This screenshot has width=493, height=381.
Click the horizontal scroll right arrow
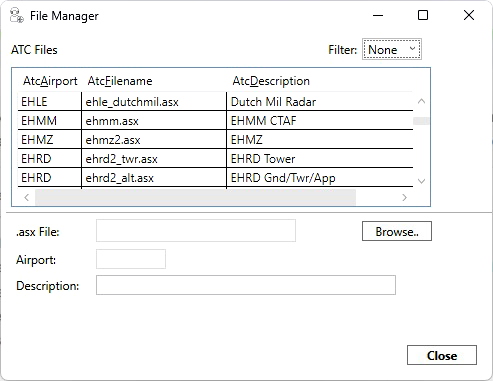point(404,197)
